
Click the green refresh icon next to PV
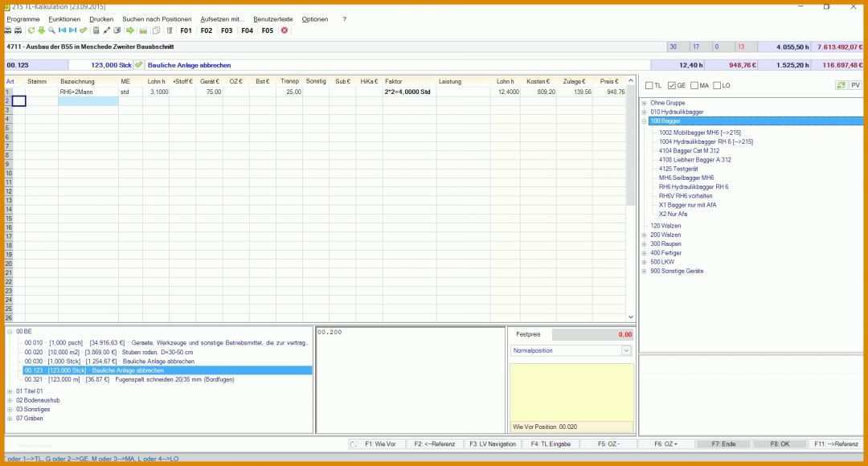pyautogui.click(x=841, y=85)
